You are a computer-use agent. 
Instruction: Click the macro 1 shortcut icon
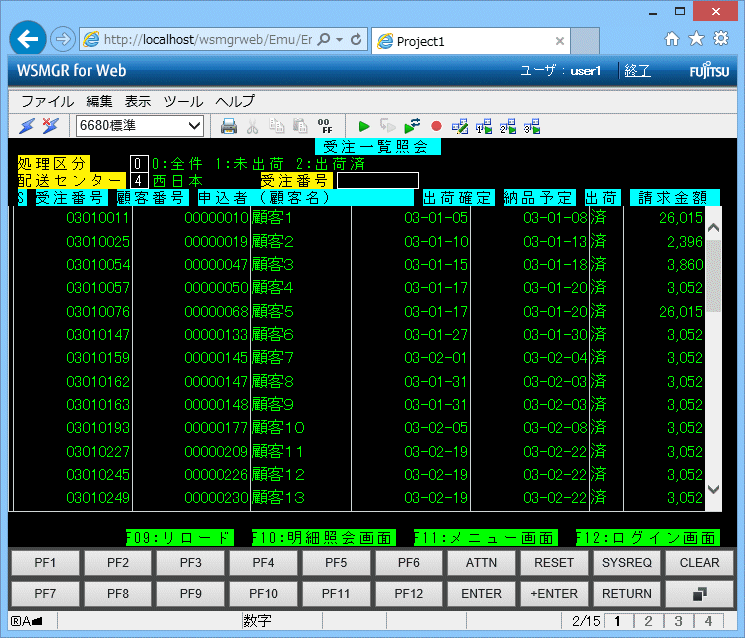point(484,126)
